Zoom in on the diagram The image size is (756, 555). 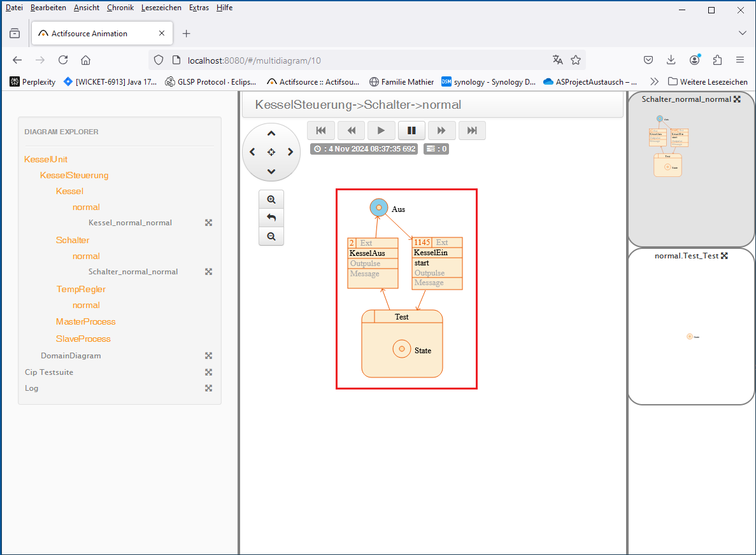point(271,199)
